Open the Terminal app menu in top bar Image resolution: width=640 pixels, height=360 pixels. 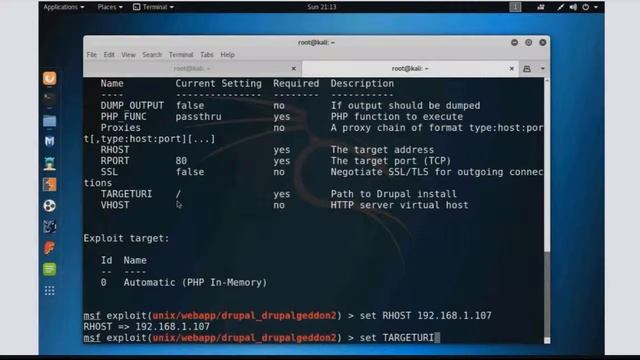click(153, 7)
